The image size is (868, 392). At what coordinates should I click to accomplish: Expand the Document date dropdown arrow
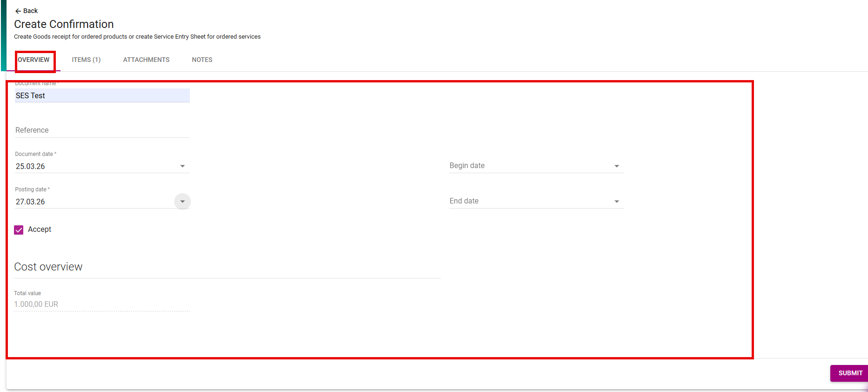182,166
